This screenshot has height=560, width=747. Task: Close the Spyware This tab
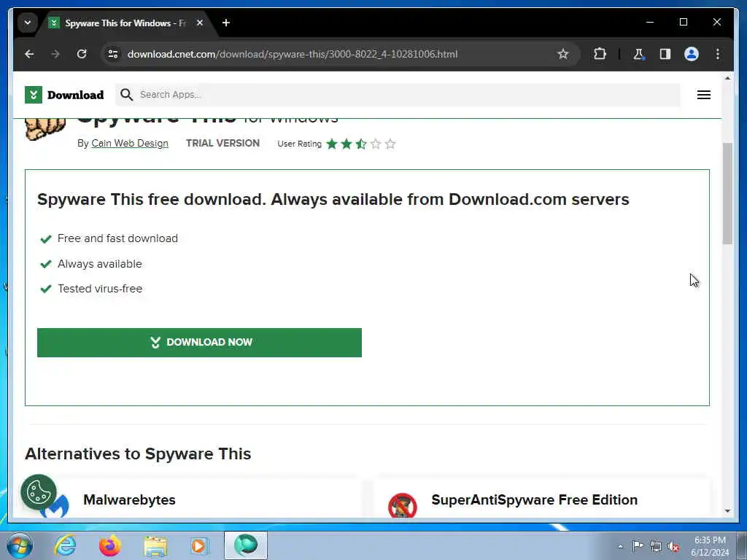(x=200, y=23)
